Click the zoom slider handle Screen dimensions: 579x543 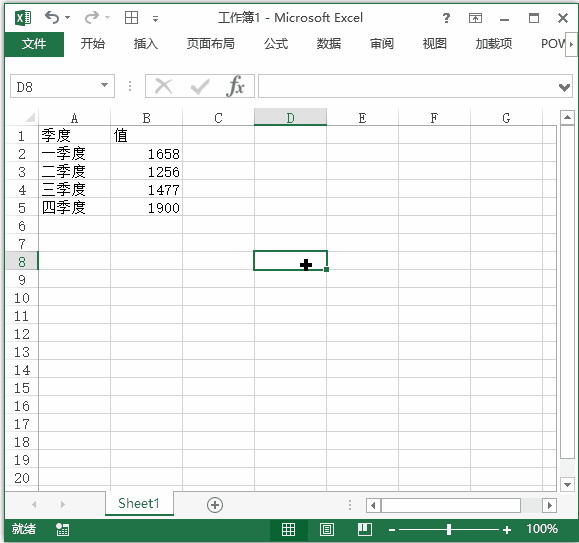449,530
